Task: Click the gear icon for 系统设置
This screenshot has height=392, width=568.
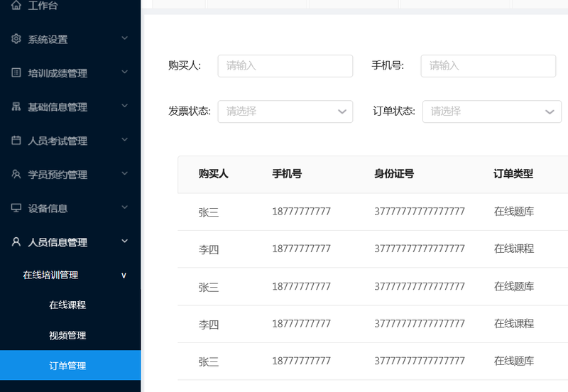Action: (x=16, y=38)
